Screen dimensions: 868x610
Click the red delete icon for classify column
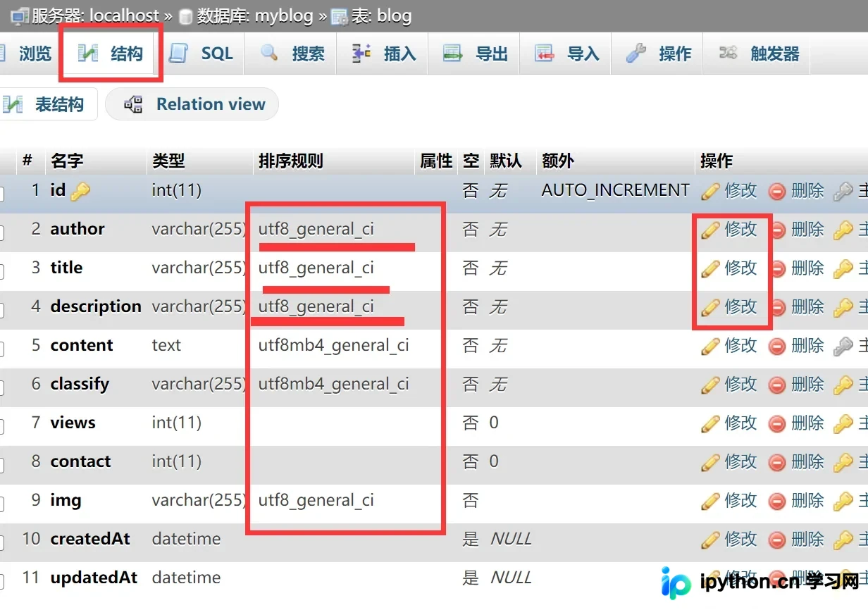coord(777,385)
